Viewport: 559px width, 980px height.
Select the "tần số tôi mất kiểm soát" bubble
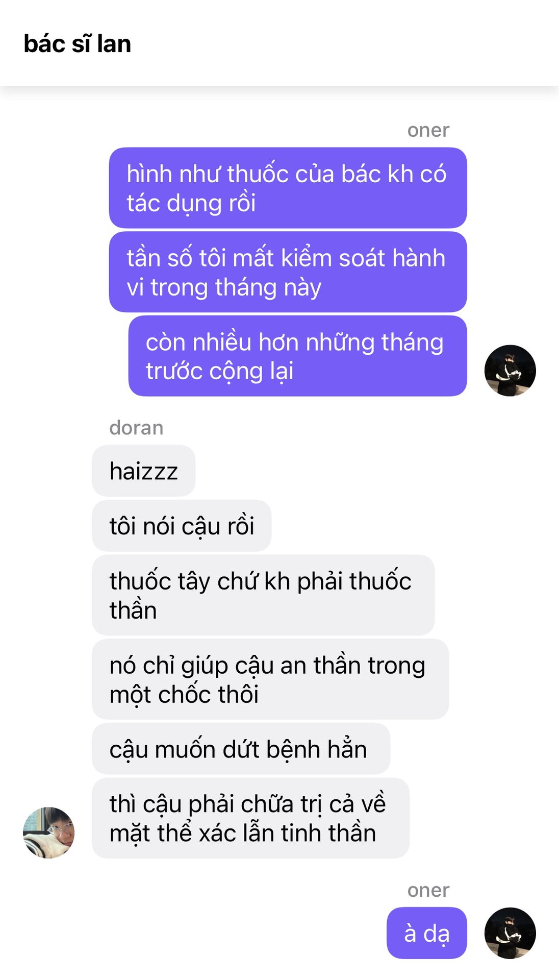coord(288,272)
